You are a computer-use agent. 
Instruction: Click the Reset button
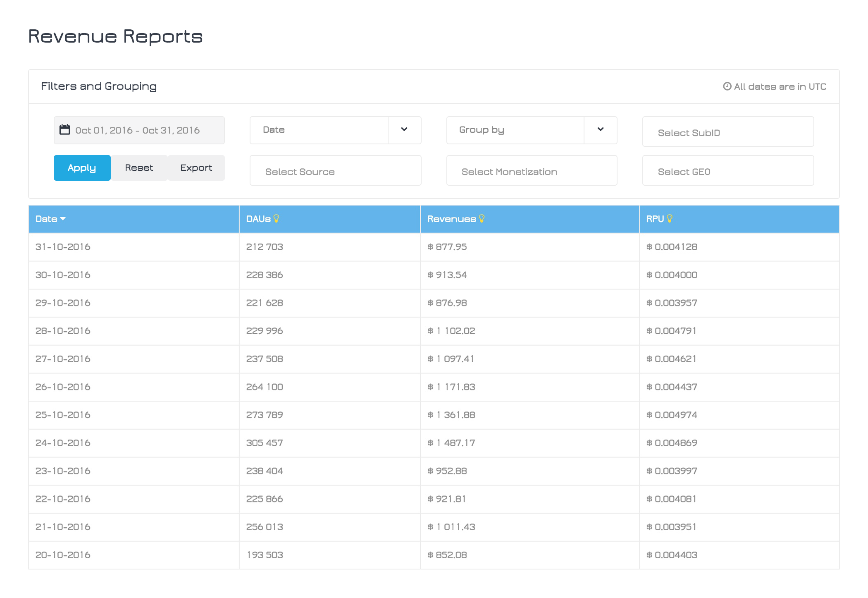pyautogui.click(x=139, y=168)
